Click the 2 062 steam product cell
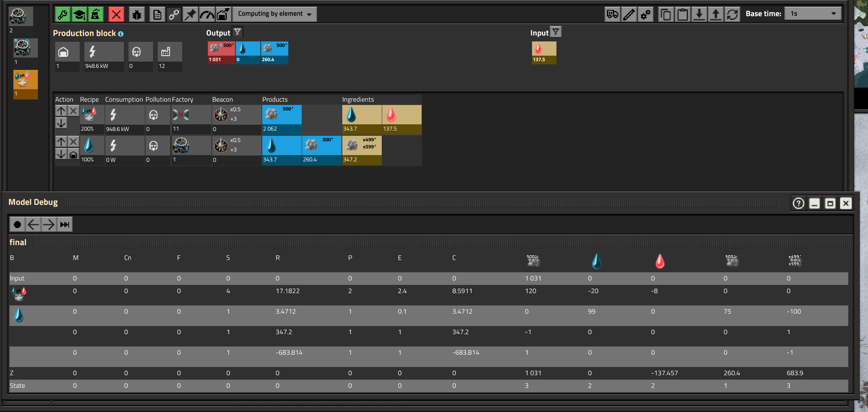 (x=282, y=120)
